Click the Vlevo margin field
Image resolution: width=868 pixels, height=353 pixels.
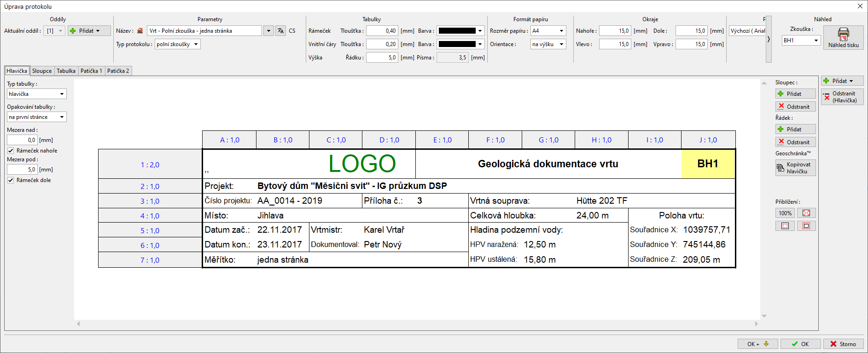(x=615, y=44)
